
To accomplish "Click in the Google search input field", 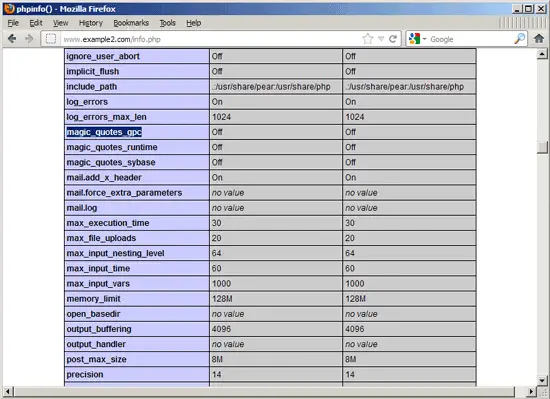I will point(471,39).
